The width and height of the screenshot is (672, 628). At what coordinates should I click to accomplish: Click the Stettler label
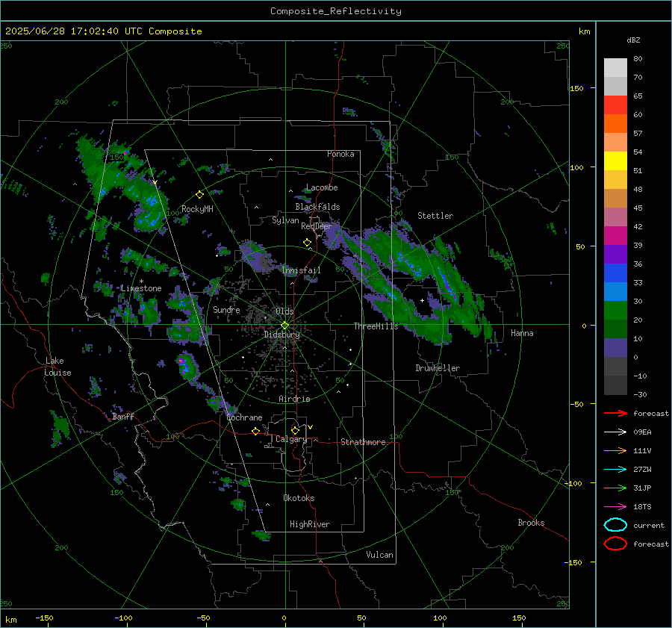(435, 216)
